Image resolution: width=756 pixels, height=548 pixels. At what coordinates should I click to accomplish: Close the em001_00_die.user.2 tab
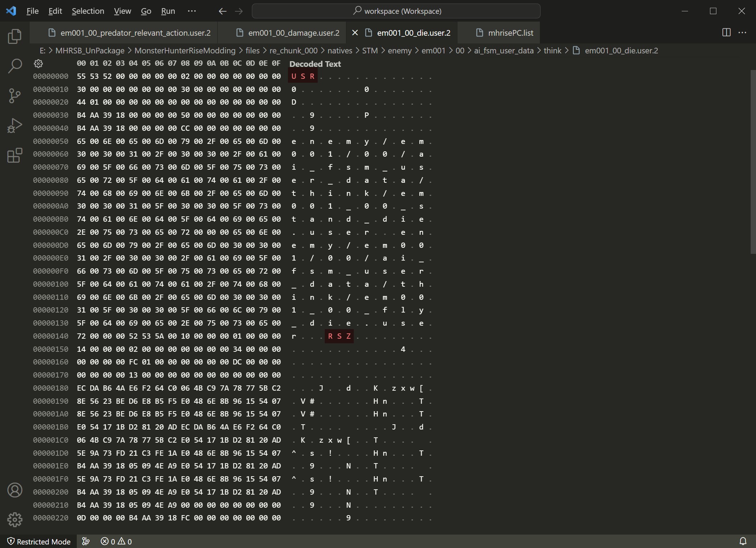[x=355, y=33]
